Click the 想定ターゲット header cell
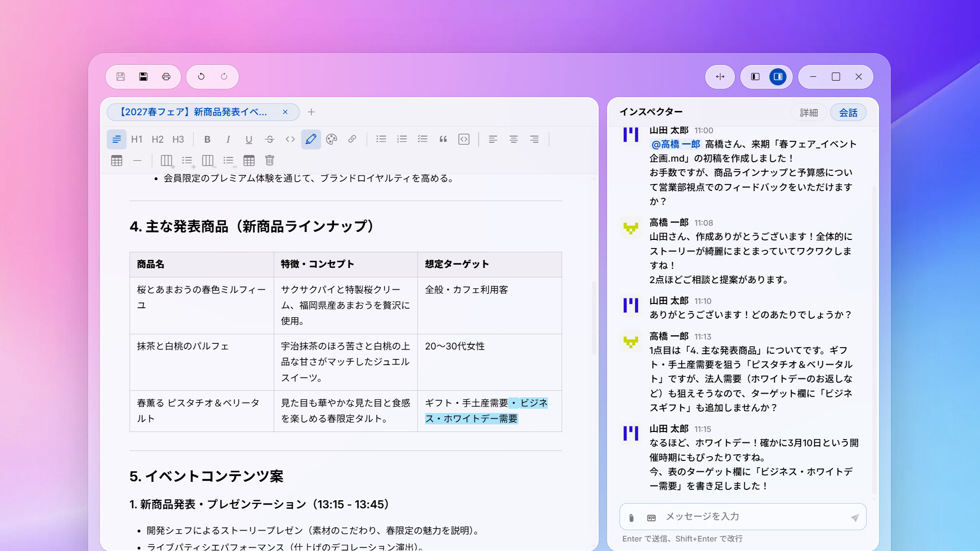 tap(490, 265)
